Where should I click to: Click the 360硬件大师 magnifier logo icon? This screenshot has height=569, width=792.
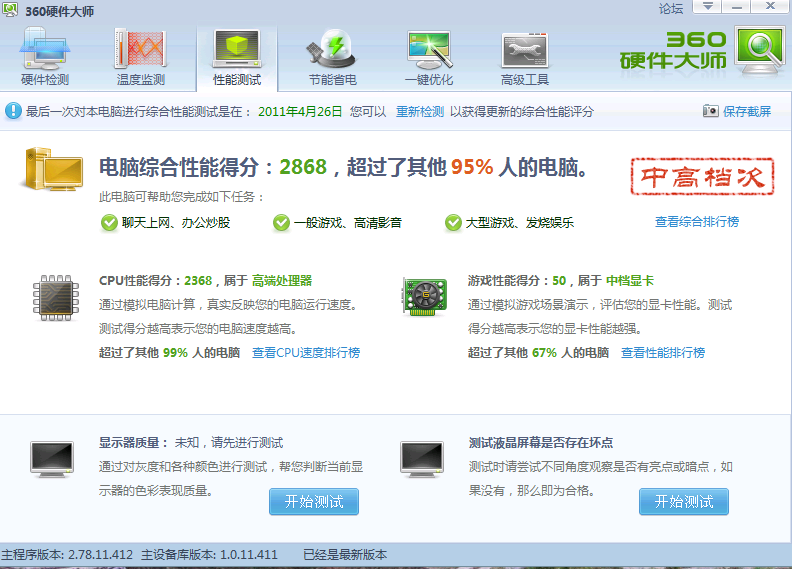[759, 50]
